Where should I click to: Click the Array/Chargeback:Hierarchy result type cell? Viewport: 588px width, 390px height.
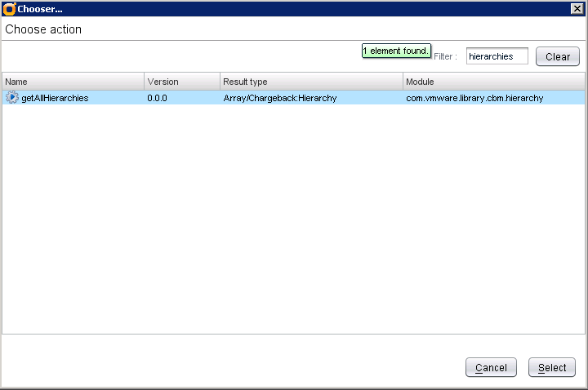click(279, 98)
